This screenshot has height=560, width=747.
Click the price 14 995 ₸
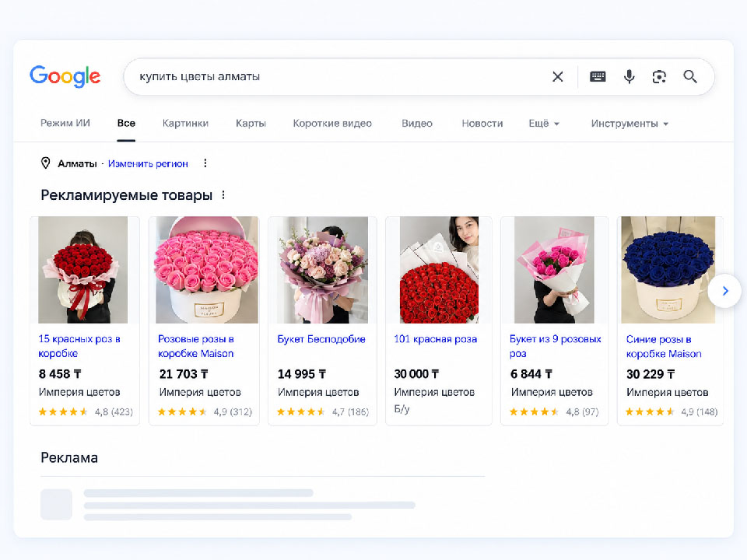[x=302, y=374]
